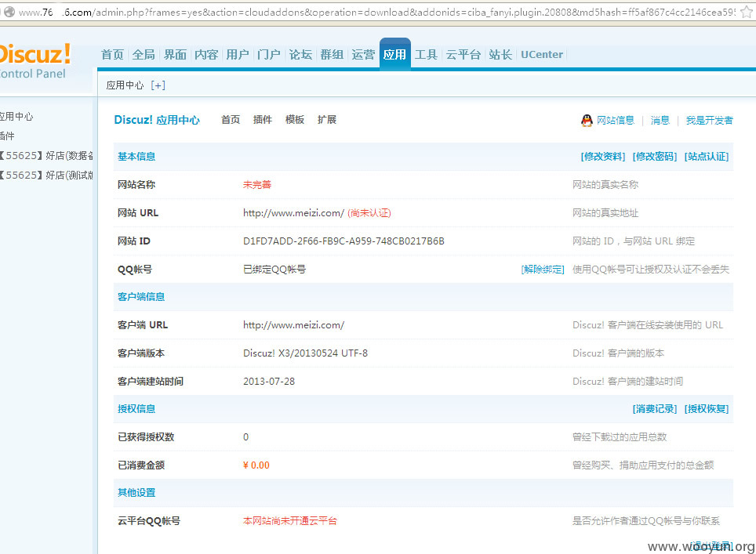Open sidebar item 好店(测试版...
Image resolution: width=756 pixels, height=554 pixels.
coord(47,176)
